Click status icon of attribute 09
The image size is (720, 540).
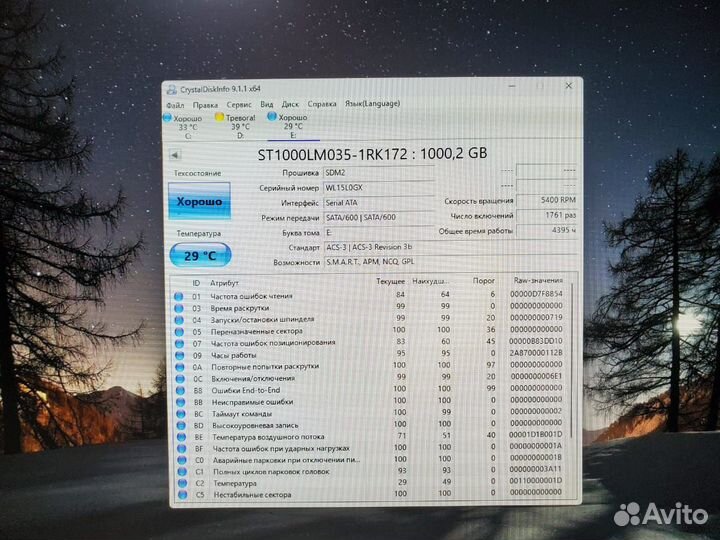180,355
